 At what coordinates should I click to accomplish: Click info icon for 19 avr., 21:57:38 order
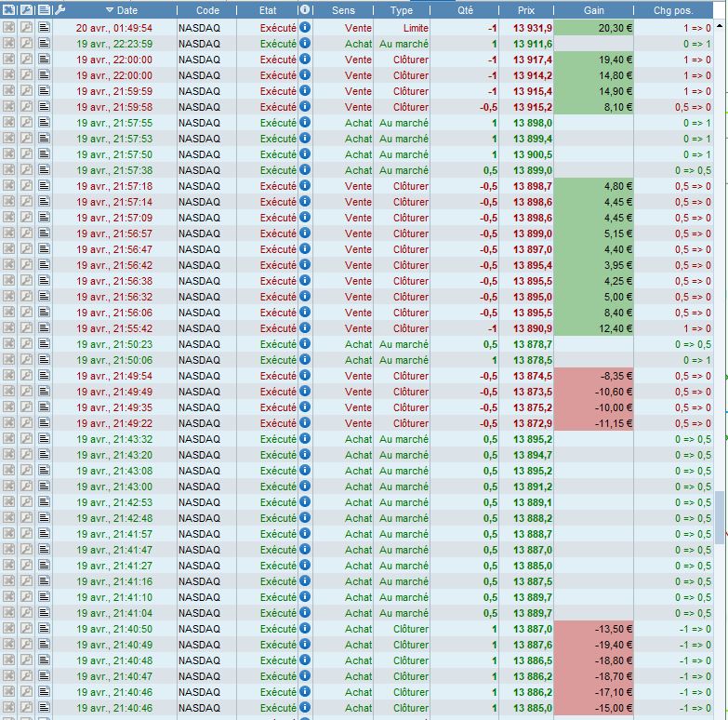(x=305, y=169)
